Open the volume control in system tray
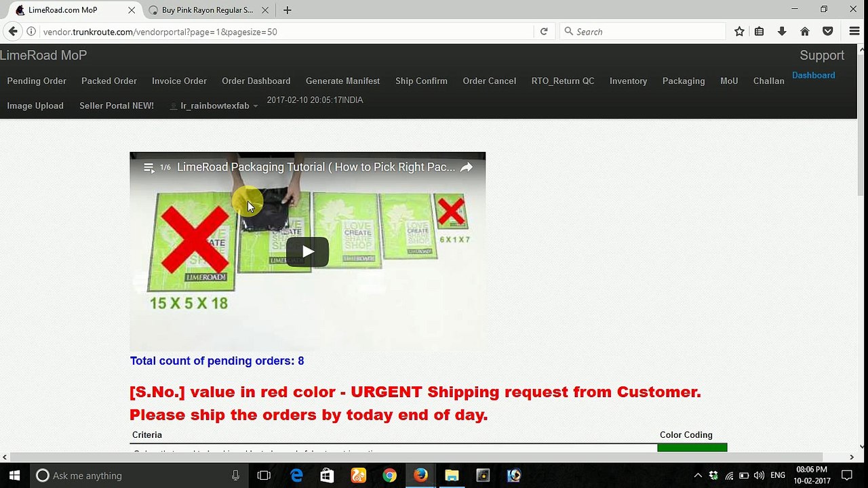 pyautogui.click(x=759, y=475)
